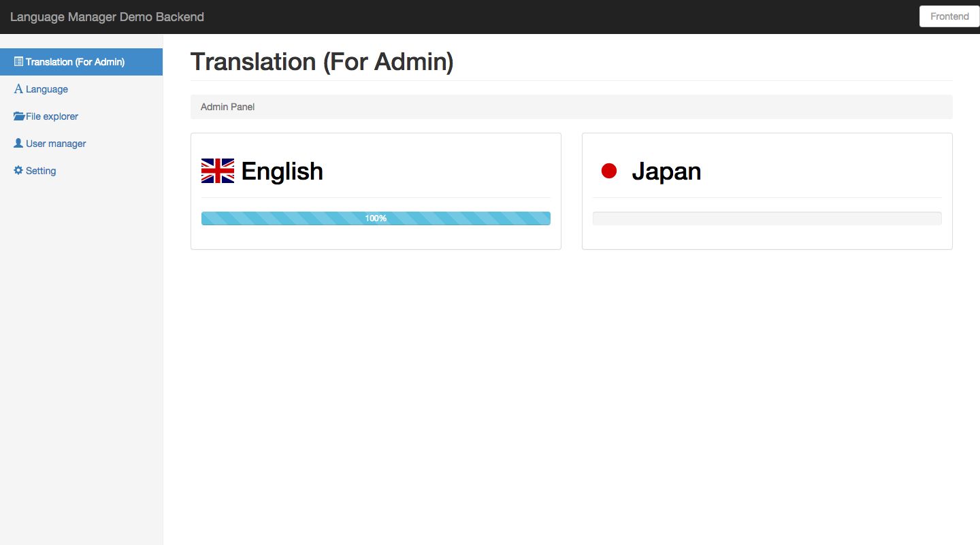Open the Setting page
The width and height of the screenshot is (980, 545).
41,171
